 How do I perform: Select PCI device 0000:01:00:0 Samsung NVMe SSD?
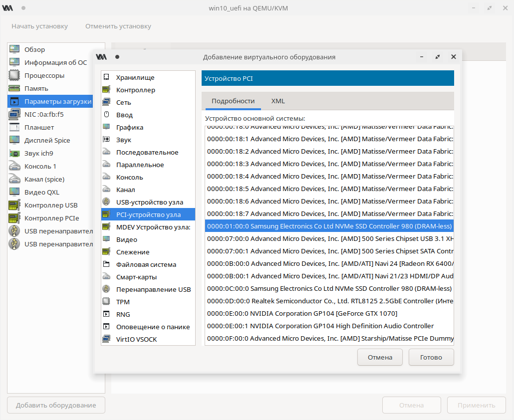pos(329,226)
